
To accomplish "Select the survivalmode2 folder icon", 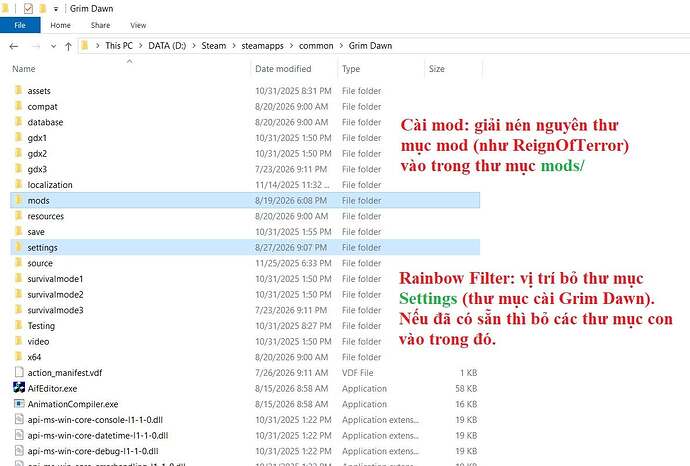I will tap(18, 294).
